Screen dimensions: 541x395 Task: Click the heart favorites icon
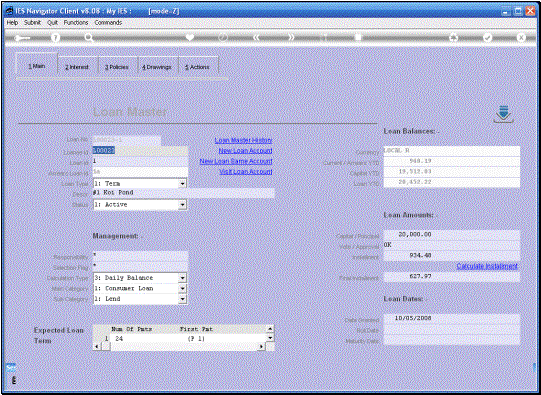pos(190,38)
